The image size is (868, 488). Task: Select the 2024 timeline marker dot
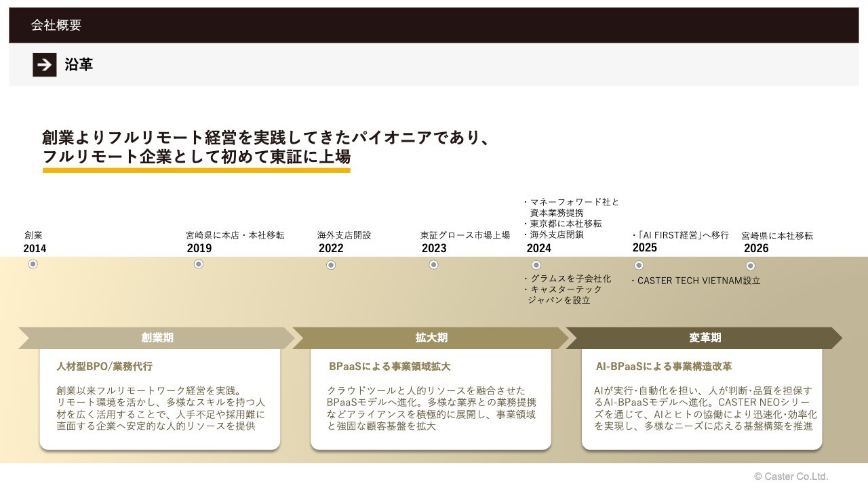536,265
